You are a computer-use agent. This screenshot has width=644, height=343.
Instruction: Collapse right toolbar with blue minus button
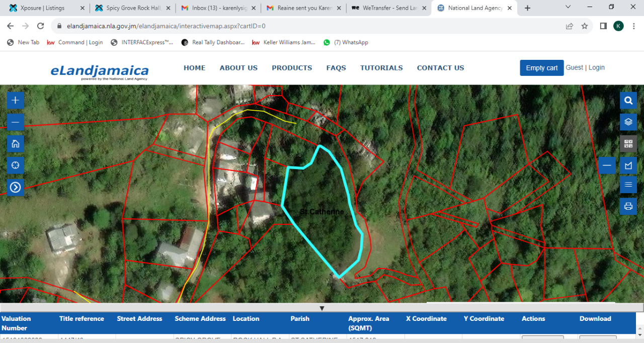[x=607, y=165]
